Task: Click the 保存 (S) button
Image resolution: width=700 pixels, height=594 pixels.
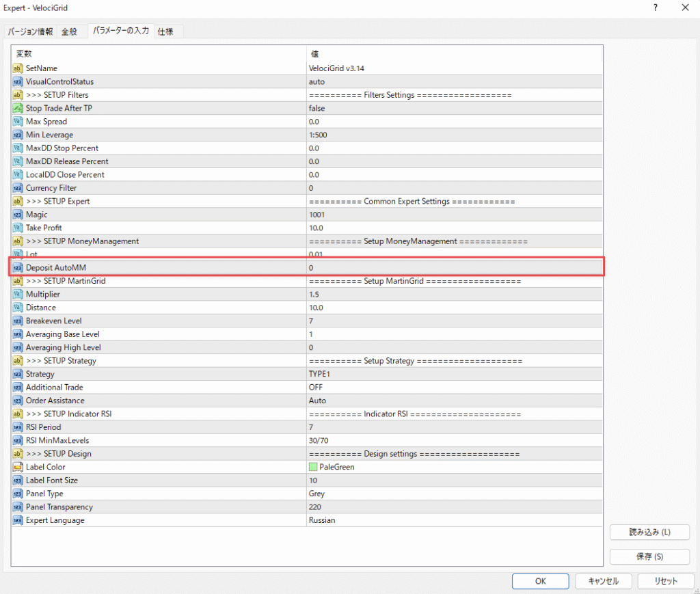Action: (x=649, y=556)
